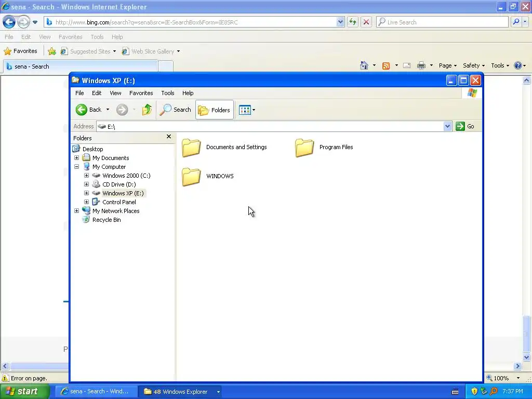532x399 pixels.
Task: Open the Search magnifier in Explorer toolbar
Action: click(x=165, y=110)
